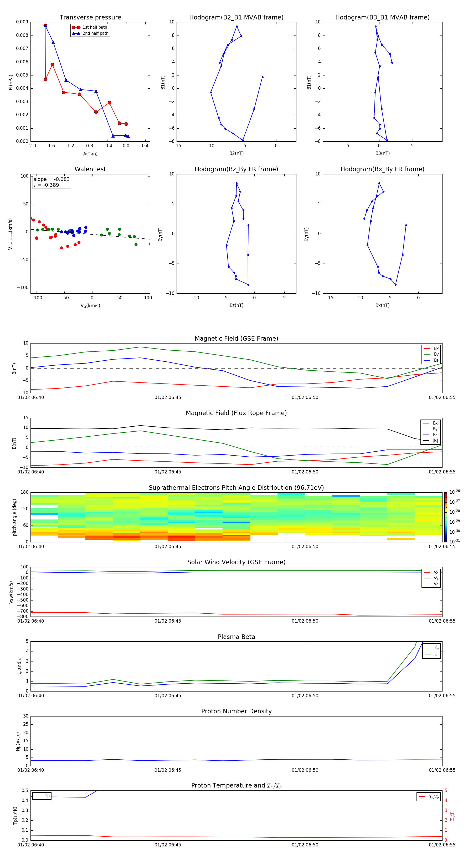Click the red "Te/Tp" right-axis label

pyautogui.click(x=452, y=815)
